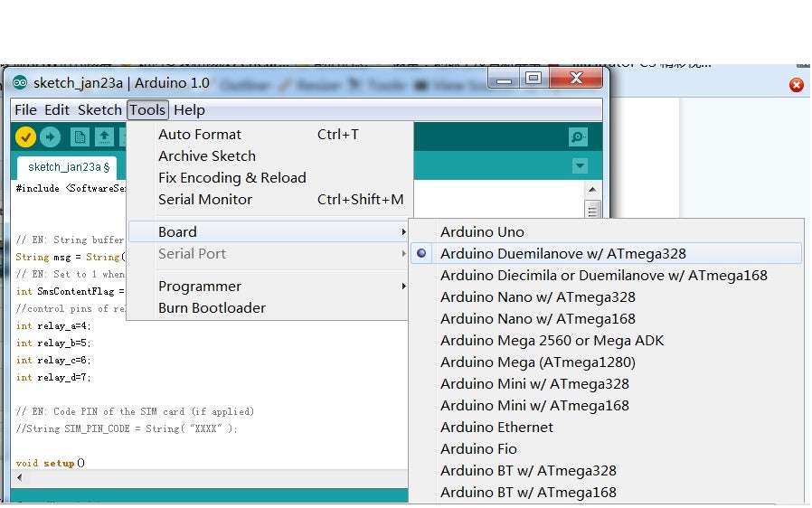
Task: Click the 'void setup()' code line
Action: (51, 463)
